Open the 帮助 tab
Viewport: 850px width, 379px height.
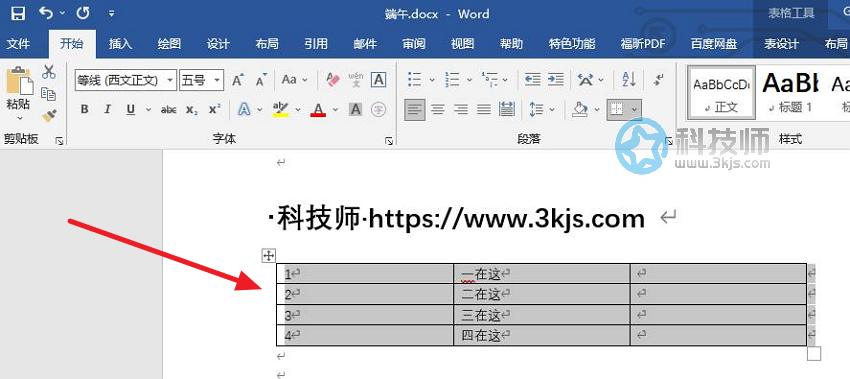pos(511,44)
